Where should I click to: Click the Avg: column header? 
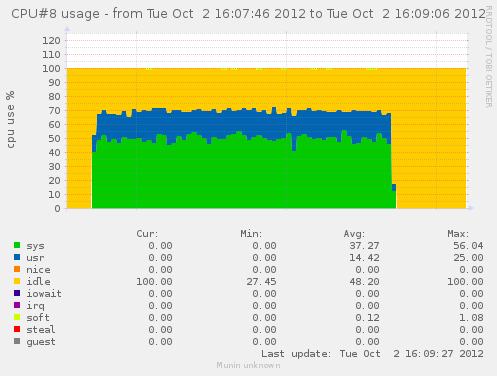(x=354, y=234)
